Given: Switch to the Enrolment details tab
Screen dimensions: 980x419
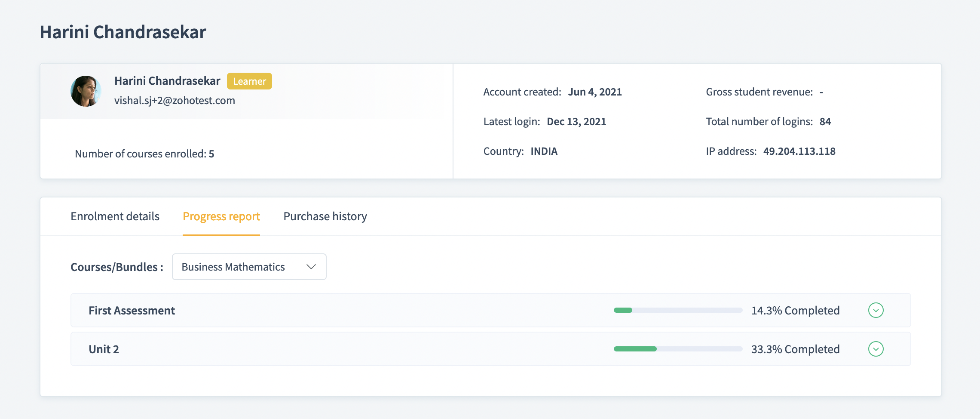Looking at the screenshot, I should (x=115, y=216).
